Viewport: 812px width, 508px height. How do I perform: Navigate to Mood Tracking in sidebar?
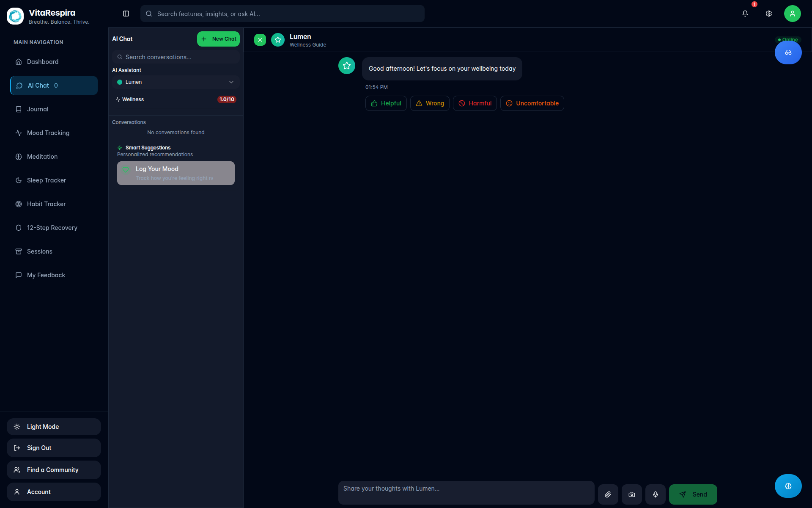[47, 133]
